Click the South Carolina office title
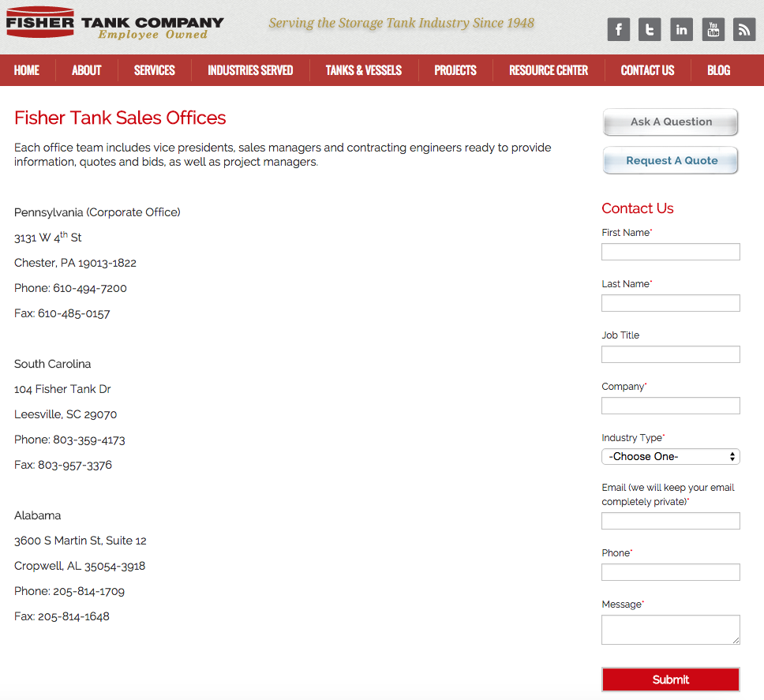Screen dimensions: 764x700 pyautogui.click(x=53, y=364)
